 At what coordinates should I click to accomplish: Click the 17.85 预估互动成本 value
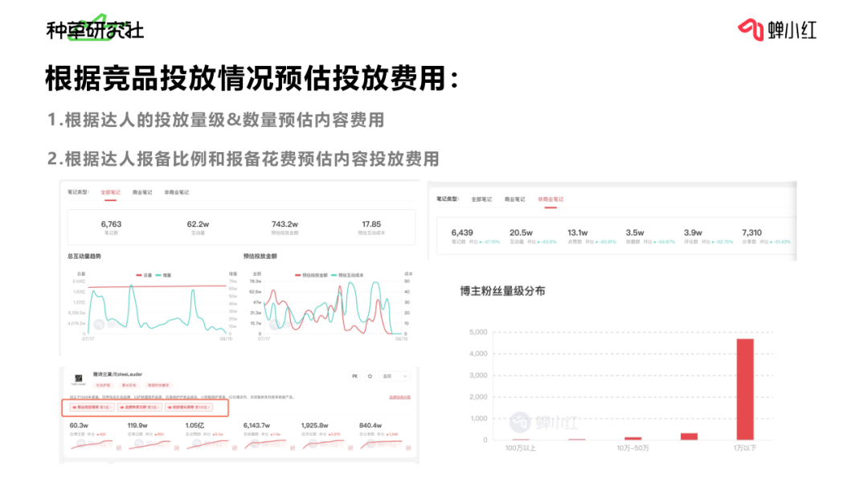point(371,224)
